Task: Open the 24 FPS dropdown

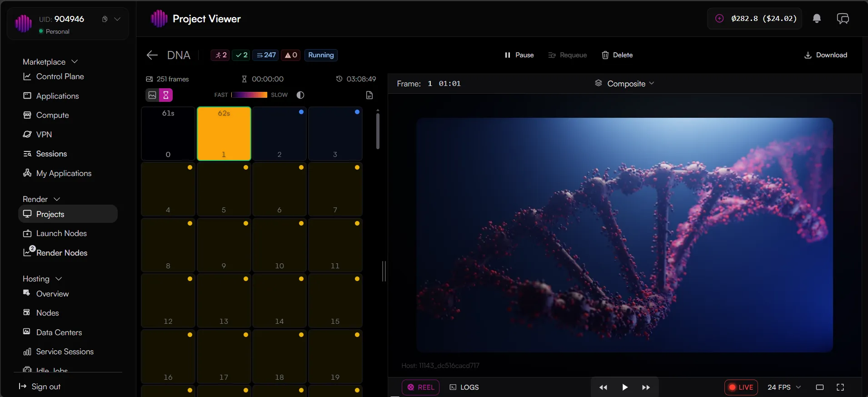Action: (784, 387)
